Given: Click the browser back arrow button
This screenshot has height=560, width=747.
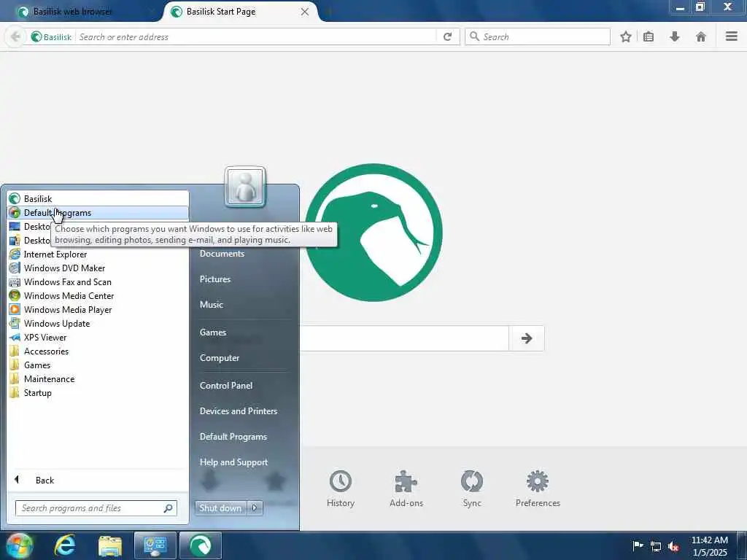Looking at the screenshot, I should [x=15, y=36].
